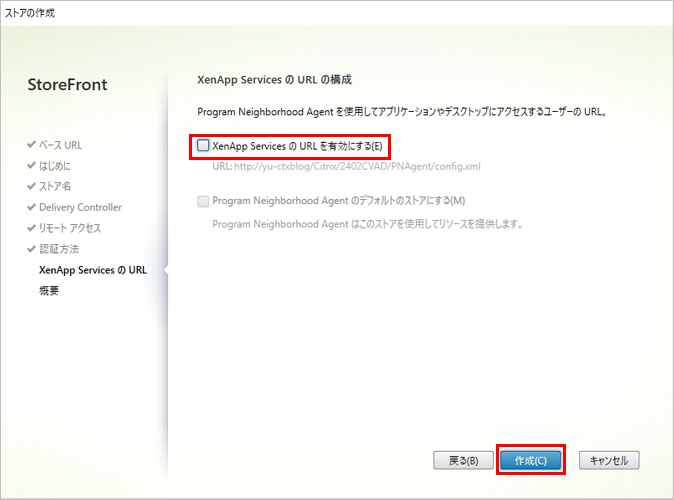The width and height of the screenshot is (674, 500).
Task: Click the StoreFront heading in the sidebar
Action: click(x=67, y=85)
